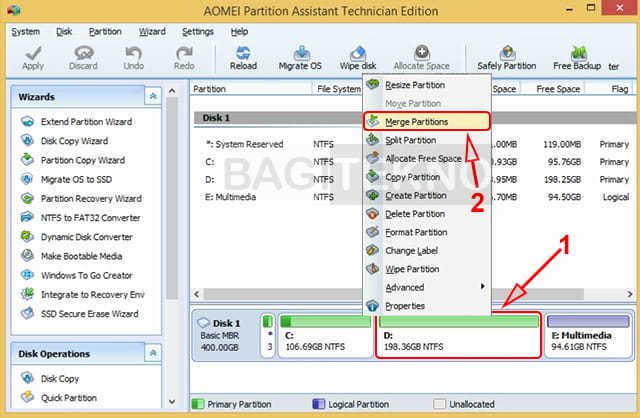This screenshot has width=640, height=418.
Task: Select C: 106.69GB NTFS block in disk map
Action: [325, 335]
